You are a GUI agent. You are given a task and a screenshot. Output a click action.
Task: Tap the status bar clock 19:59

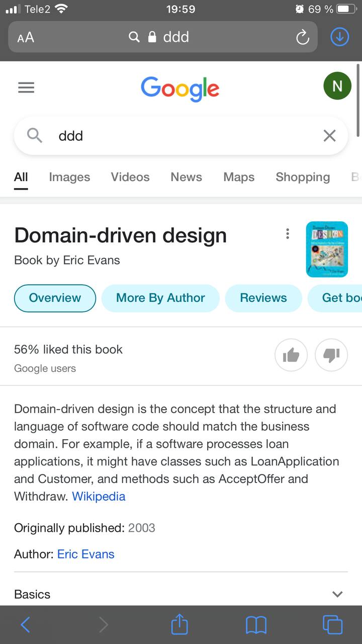pyautogui.click(x=180, y=9)
